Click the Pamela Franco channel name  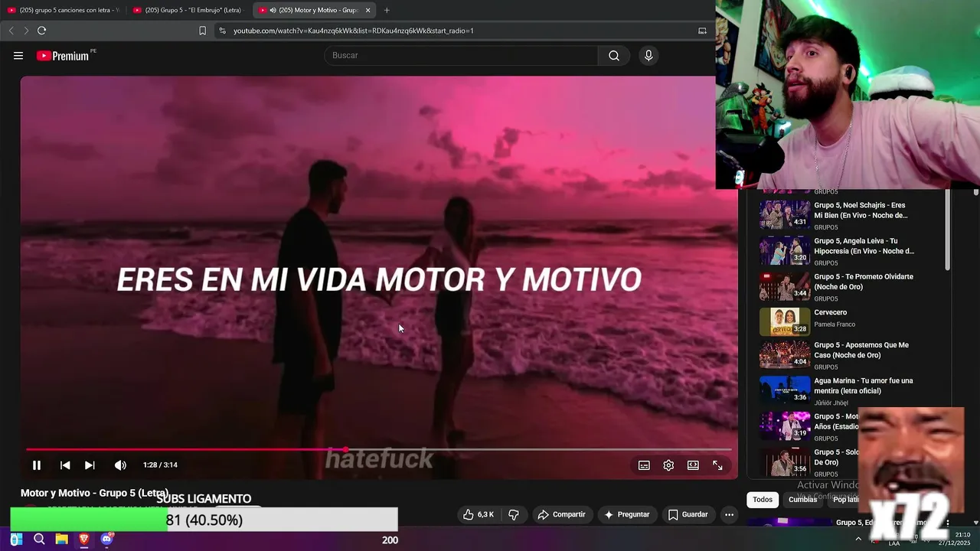click(x=835, y=324)
